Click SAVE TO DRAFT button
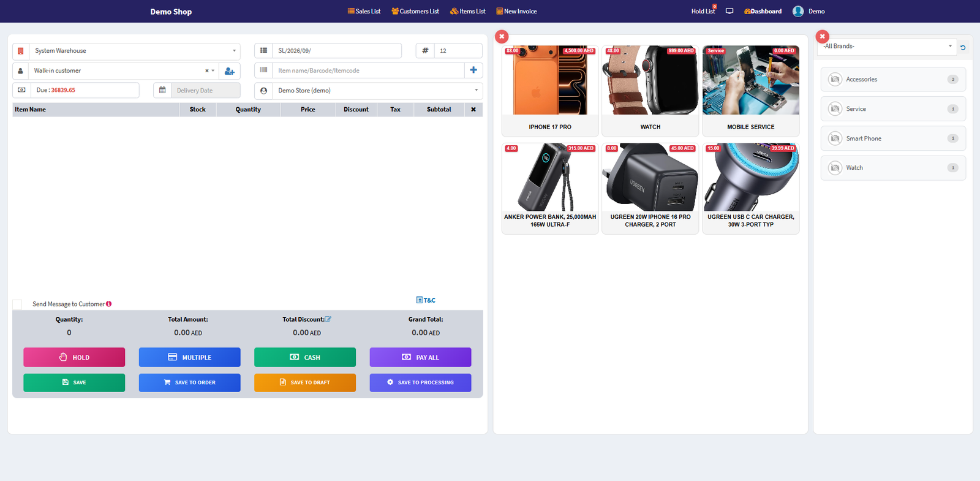This screenshot has height=481, width=980. tap(305, 382)
